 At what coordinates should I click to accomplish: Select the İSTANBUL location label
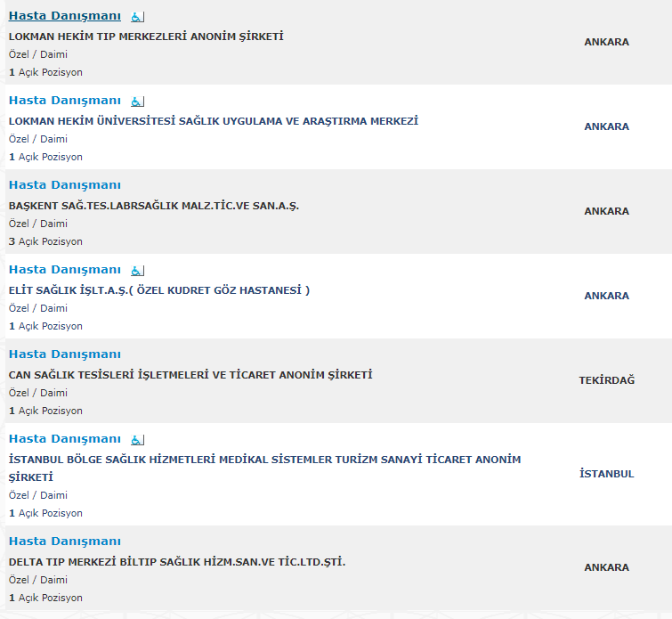(606, 474)
